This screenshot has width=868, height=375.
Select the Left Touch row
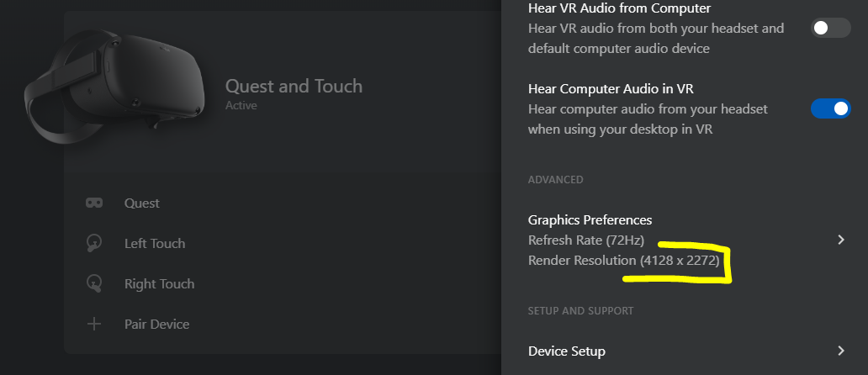[x=155, y=243]
